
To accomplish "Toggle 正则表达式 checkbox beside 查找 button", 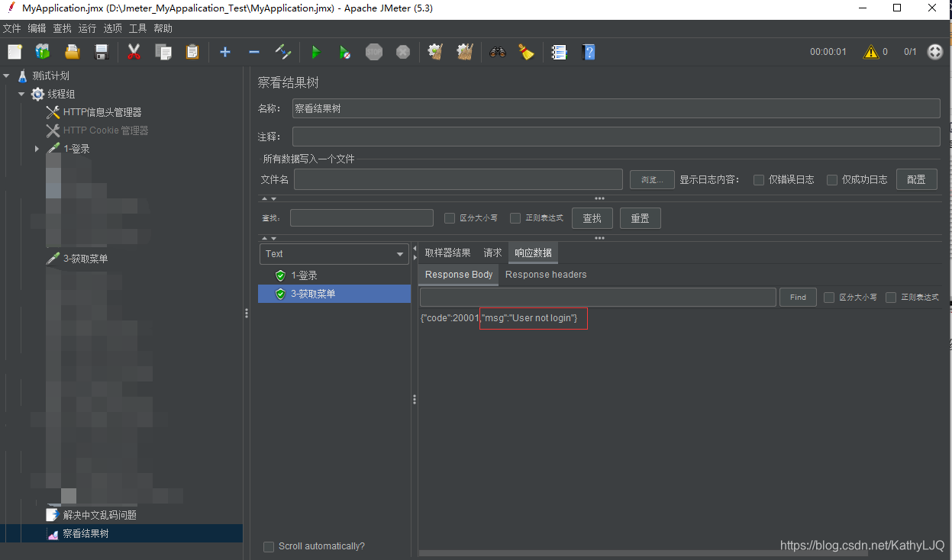I will [x=515, y=218].
